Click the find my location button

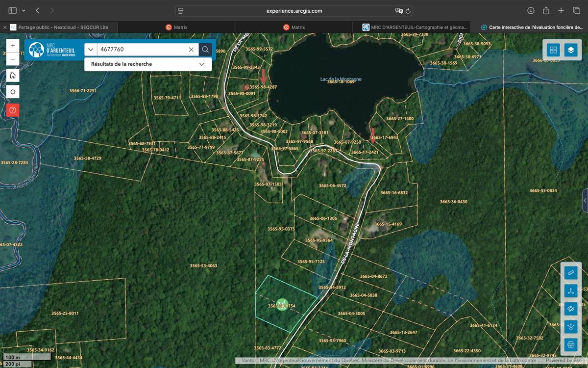(x=13, y=92)
